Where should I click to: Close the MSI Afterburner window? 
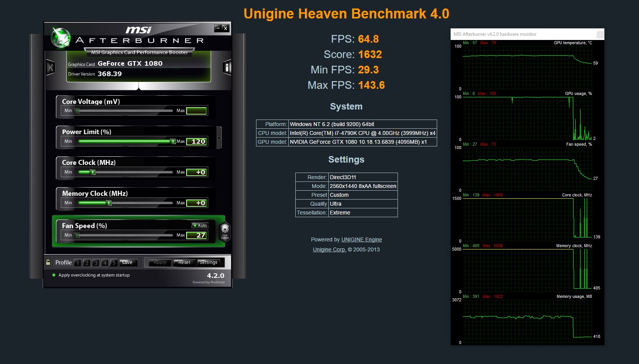pyautogui.click(x=226, y=28)
